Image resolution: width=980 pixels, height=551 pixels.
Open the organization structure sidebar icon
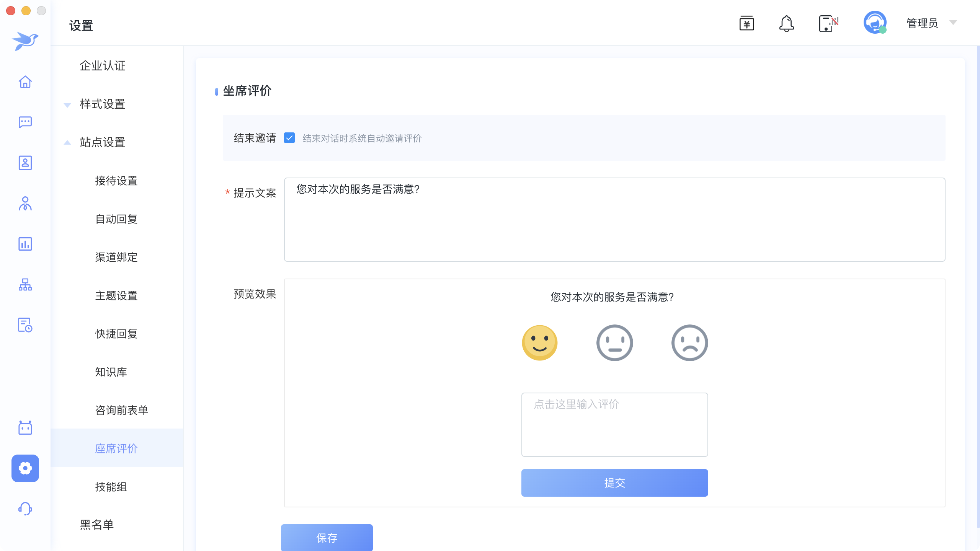coord(25,285)
